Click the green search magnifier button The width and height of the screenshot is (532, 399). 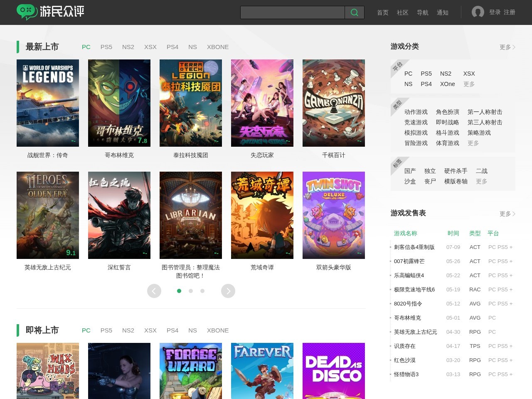pyautogui.click(x=355, y=12)
